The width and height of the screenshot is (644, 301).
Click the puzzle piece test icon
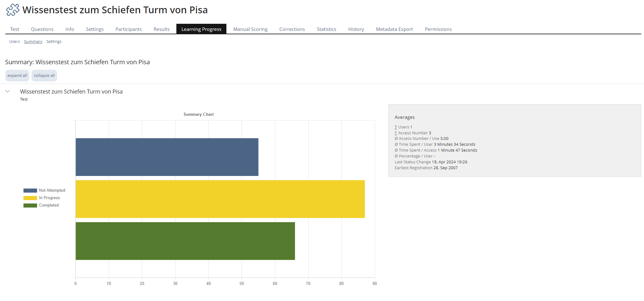pos(13,10)
